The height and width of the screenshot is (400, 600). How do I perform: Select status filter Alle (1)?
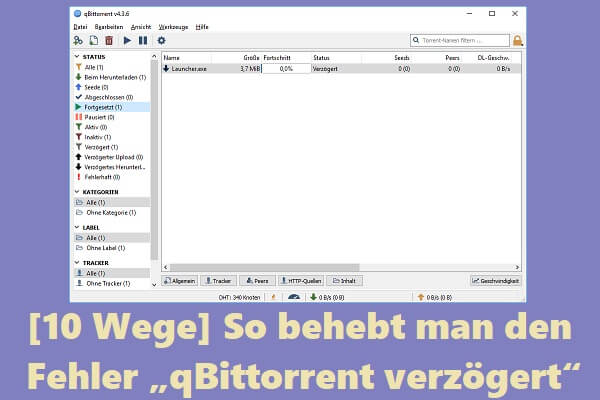111,67
